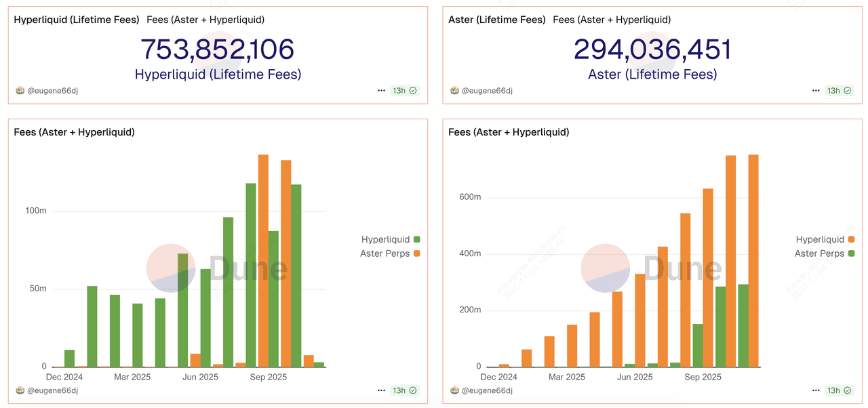
Task: Open three-dot menu in Aster Lifetime Fees panel
Action: [x=816, y=90]
